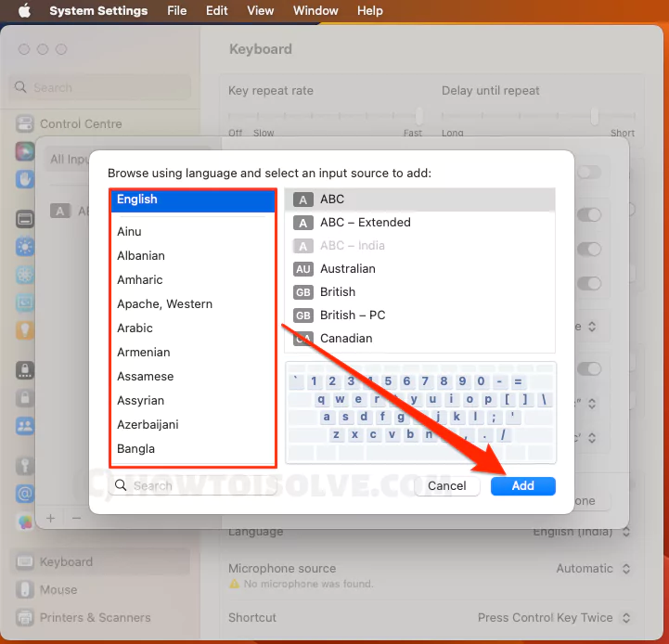
Task: Click the Users & Groups icon in sidebar
Action: pyautogui.click(x=25, y=426)
